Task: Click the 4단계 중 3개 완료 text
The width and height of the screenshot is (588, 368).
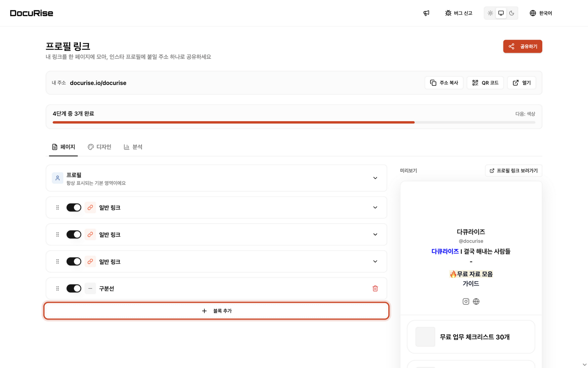Action: [73, 114]
